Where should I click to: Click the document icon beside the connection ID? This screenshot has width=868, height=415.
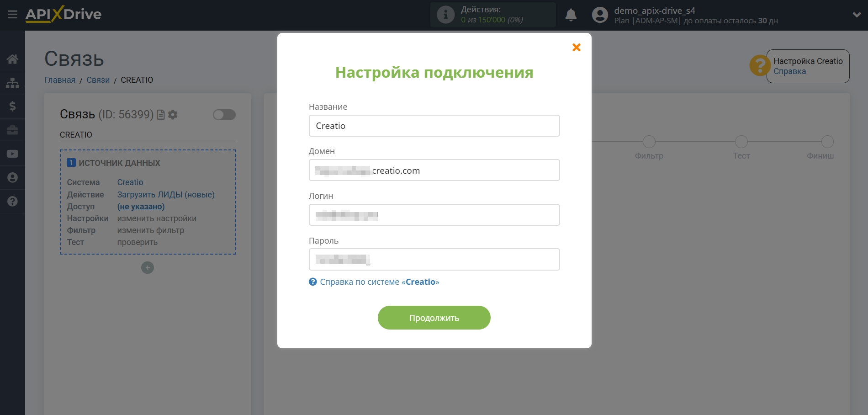point(160,115)
